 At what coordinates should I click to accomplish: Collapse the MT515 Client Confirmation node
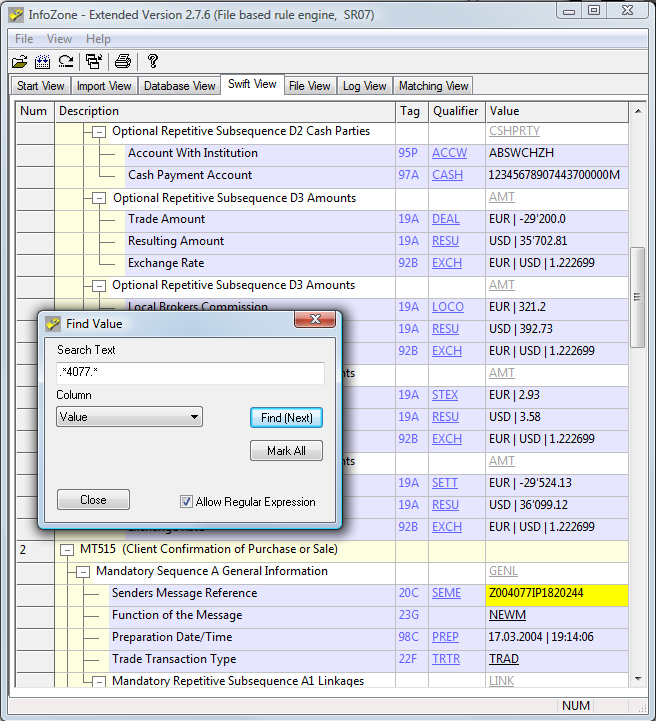point(67,550)
